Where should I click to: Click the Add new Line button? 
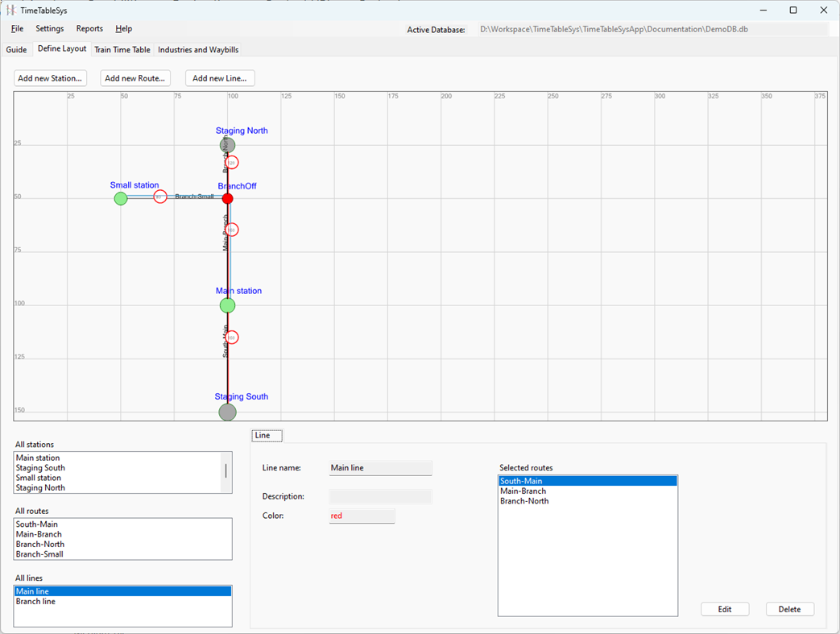220,78
